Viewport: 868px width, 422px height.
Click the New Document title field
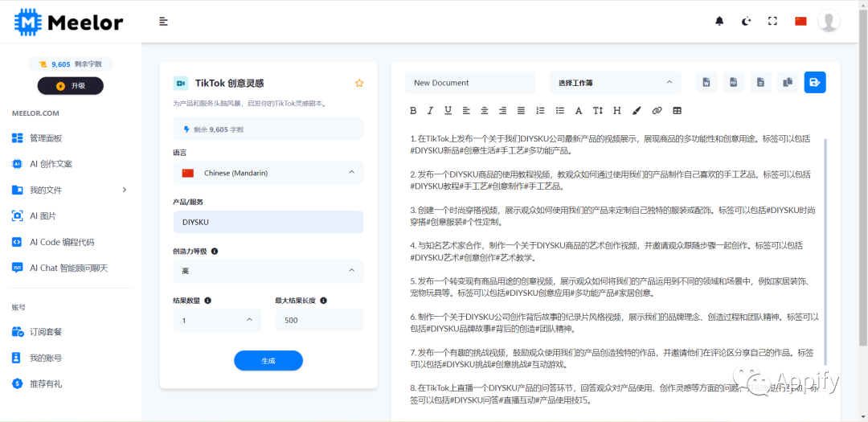[470, 83]
